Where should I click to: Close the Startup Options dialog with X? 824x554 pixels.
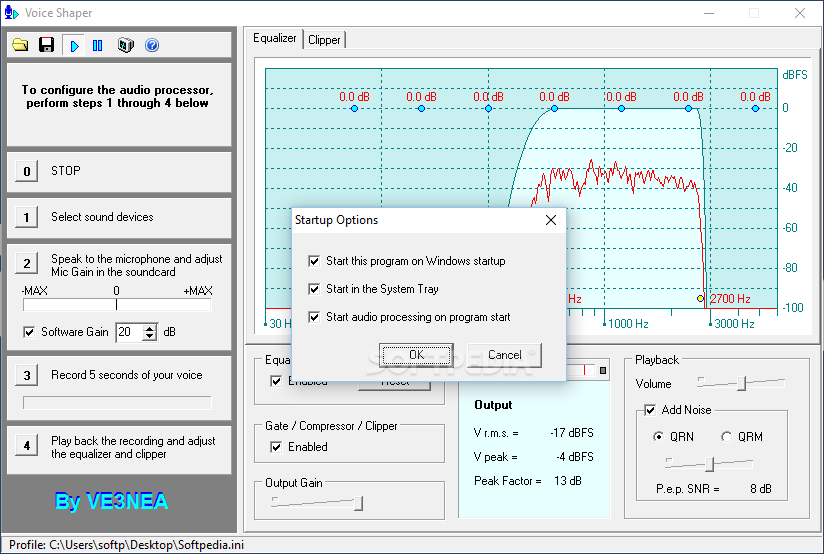[551, 220]
